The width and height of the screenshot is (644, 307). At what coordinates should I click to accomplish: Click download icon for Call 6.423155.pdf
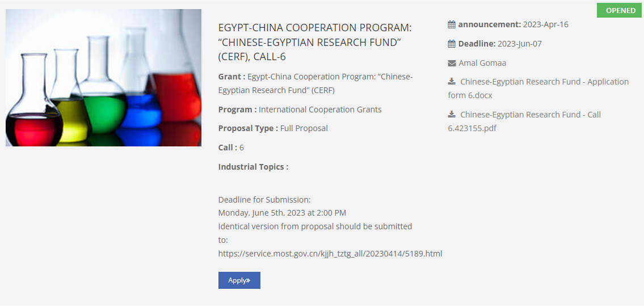[452, 115]
